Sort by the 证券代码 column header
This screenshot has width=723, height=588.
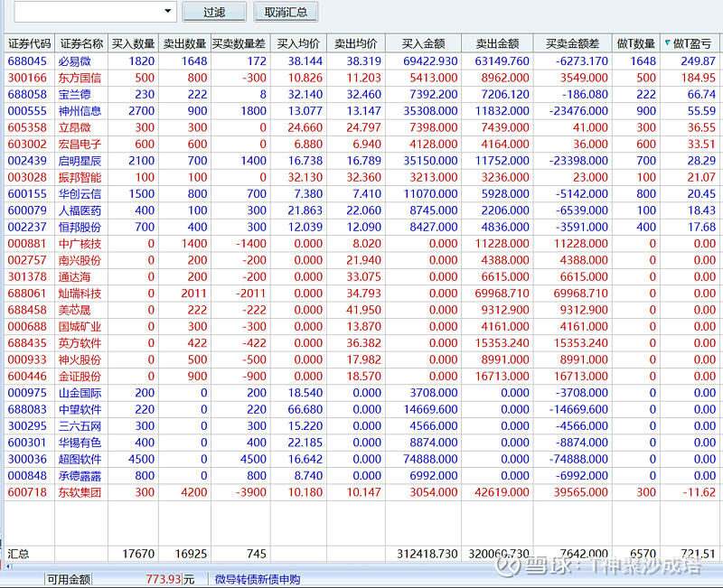pos(30,43)
